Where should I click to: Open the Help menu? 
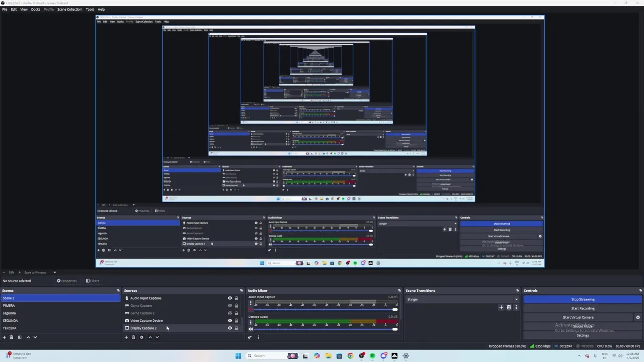coord(101,9)
